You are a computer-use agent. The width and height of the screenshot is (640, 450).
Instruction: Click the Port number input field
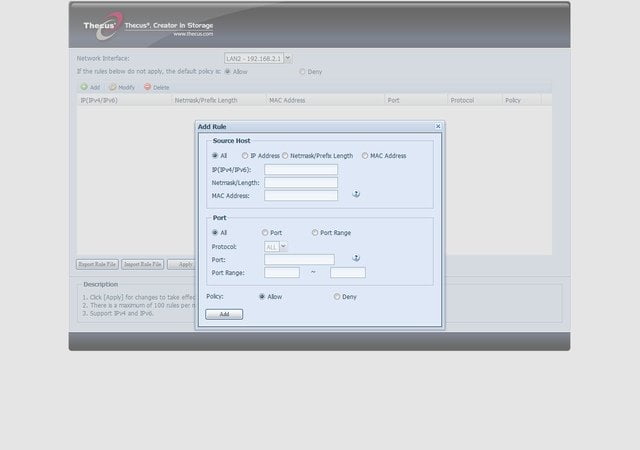(299, 259)
